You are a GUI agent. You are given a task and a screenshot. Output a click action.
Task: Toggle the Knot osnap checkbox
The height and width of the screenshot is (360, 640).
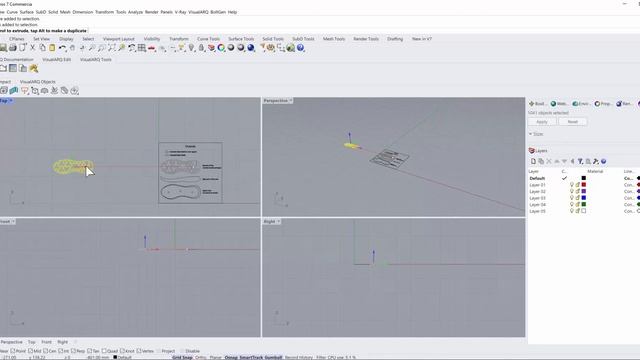click(122, 351)
